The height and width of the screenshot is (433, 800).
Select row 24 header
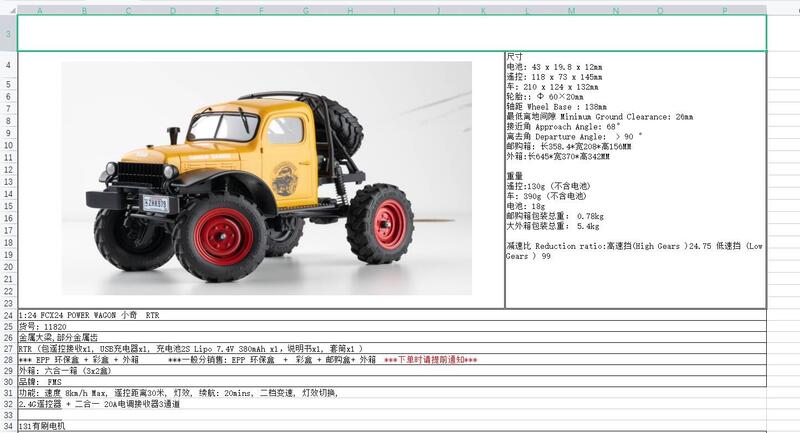(8, 314)
